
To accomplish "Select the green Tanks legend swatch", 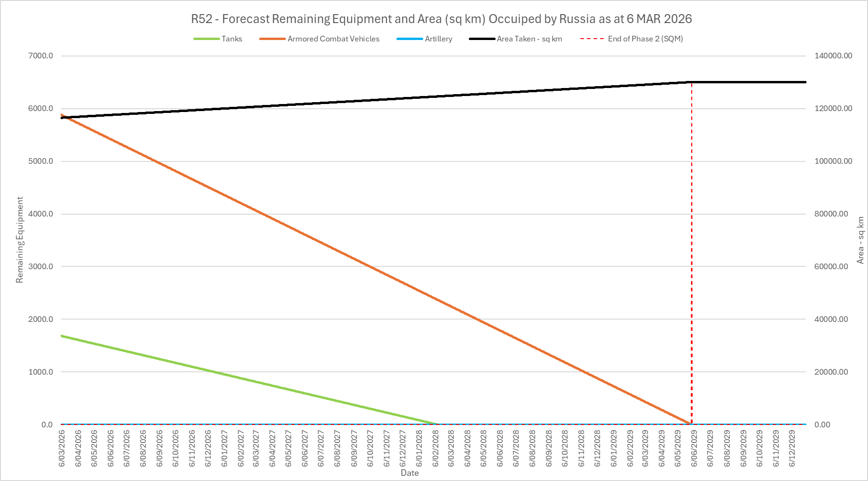I will tap(206, 39).
